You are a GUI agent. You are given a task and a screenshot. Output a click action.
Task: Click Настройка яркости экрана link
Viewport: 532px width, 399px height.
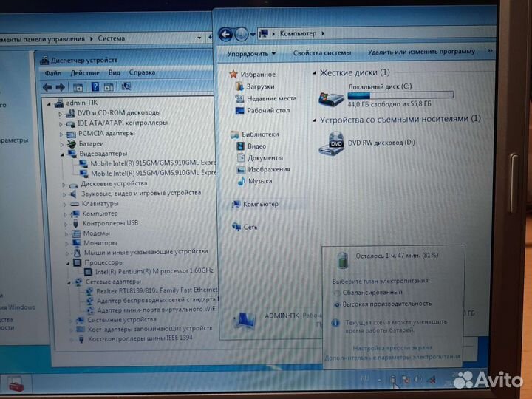tap(392, 348)
